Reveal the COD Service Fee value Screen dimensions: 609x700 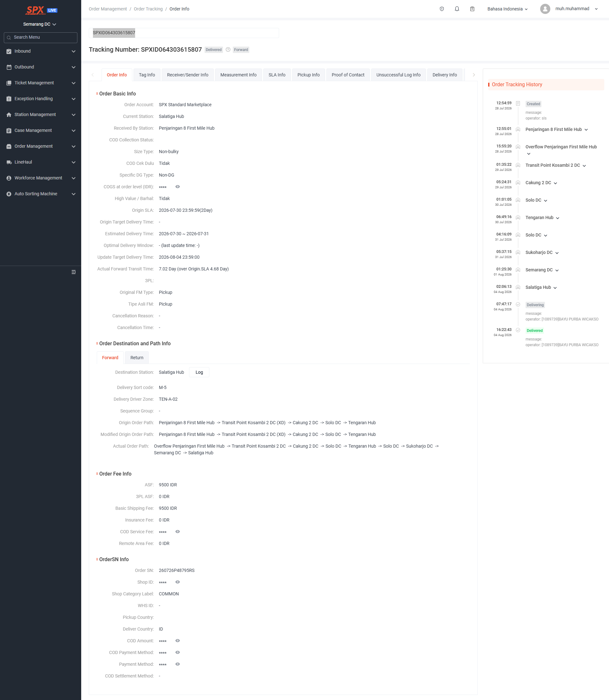177,532
